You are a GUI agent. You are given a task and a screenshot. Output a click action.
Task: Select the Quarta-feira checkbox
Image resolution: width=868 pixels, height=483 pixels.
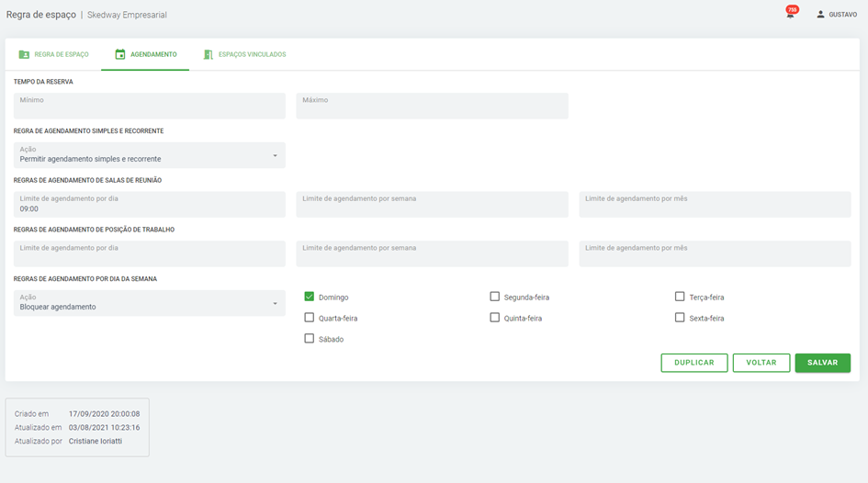point(310,318)
